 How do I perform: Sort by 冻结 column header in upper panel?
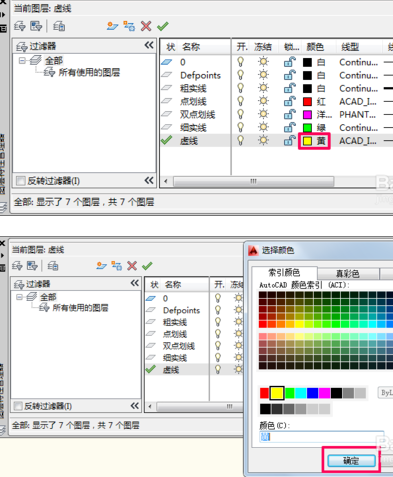click(x=263, y=47)
